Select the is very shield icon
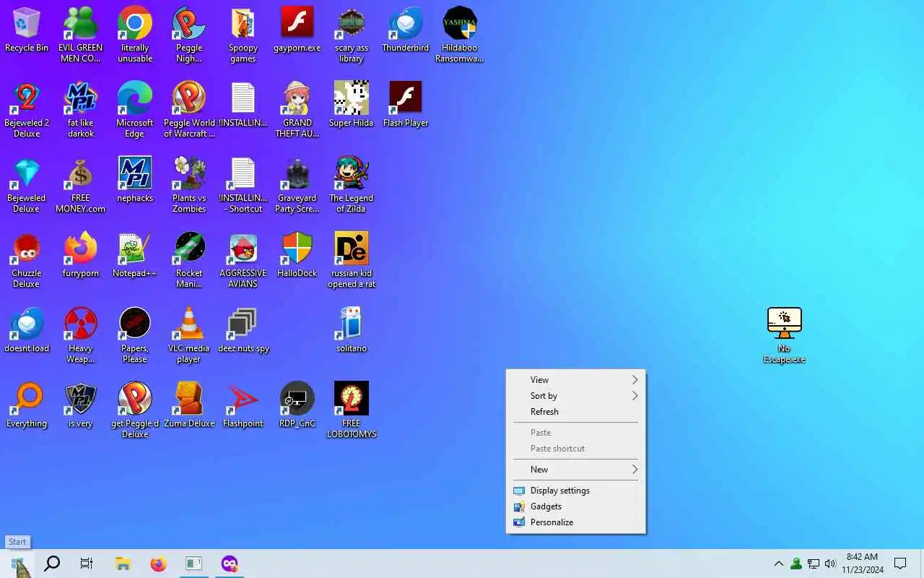This screenshot has width=924, height=578. pyautogui.click(x=81, y=405)
